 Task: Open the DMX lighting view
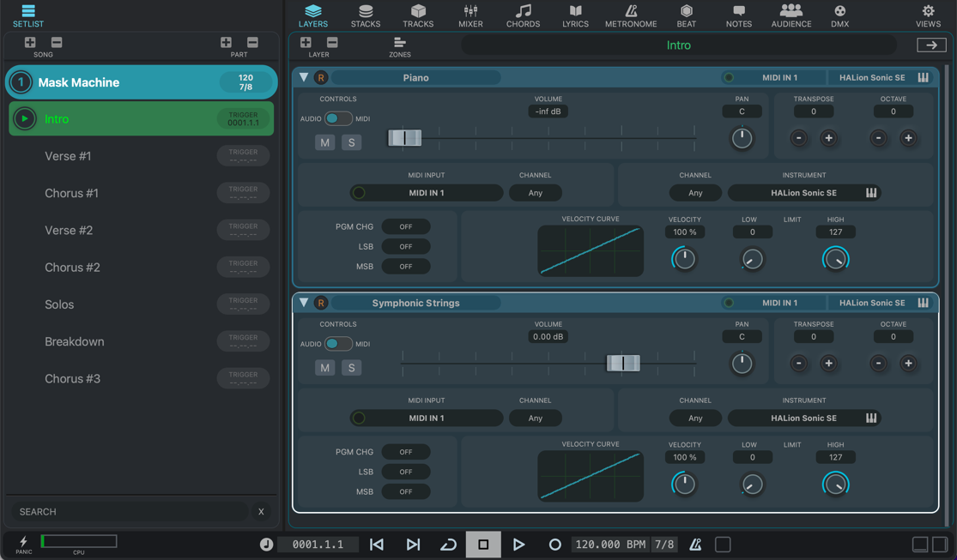(x=839, y=15)
